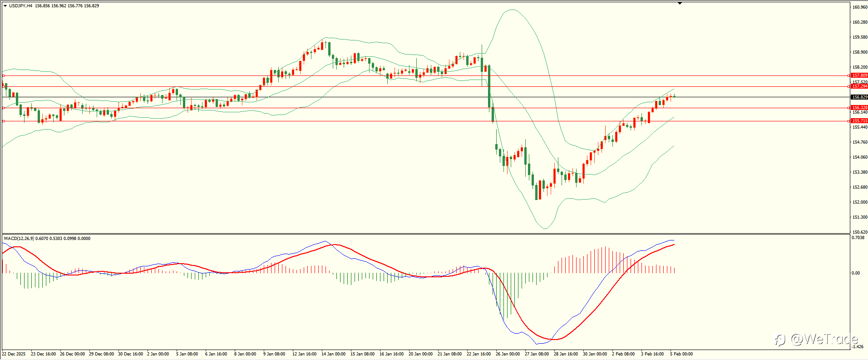Image resolution: width=868 pixels, height=360 pixels.
Task: Click the 151.300 price scale value
Action: click(x=860, y=217)
